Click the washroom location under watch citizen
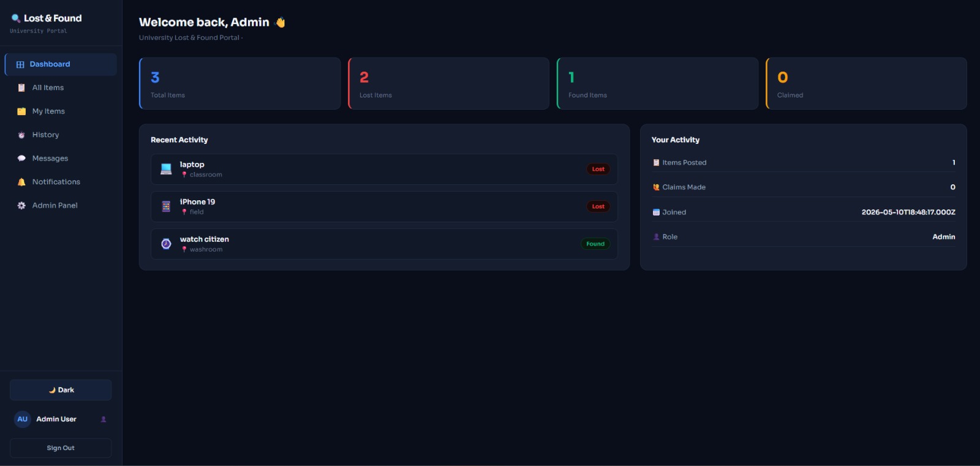Screen dimensions: 980x466 point(206,249)
